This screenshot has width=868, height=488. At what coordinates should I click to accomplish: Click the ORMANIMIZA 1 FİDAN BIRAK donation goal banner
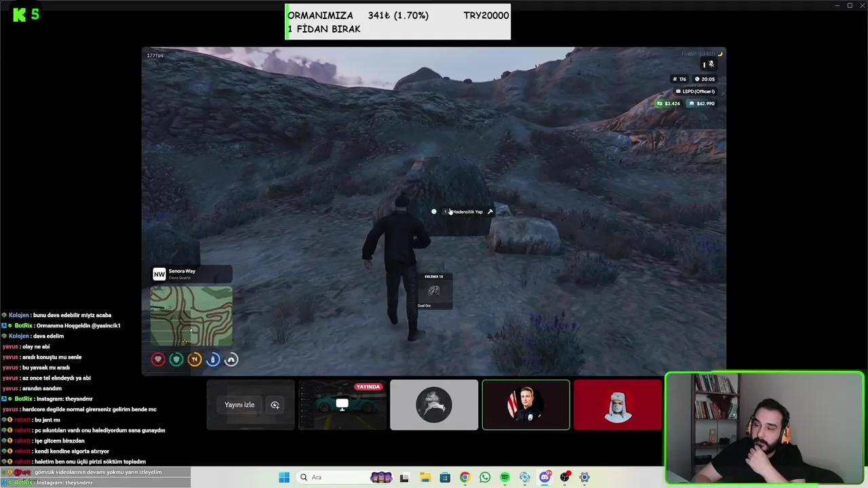(x=397, y=22)
